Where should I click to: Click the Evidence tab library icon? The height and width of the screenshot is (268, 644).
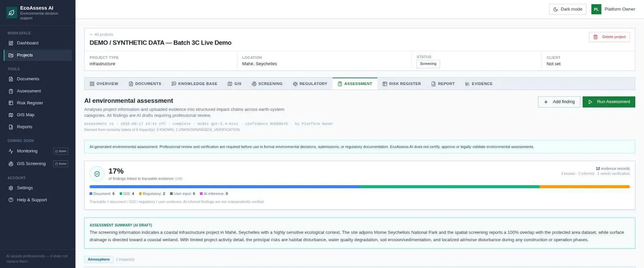pos(467,84)
